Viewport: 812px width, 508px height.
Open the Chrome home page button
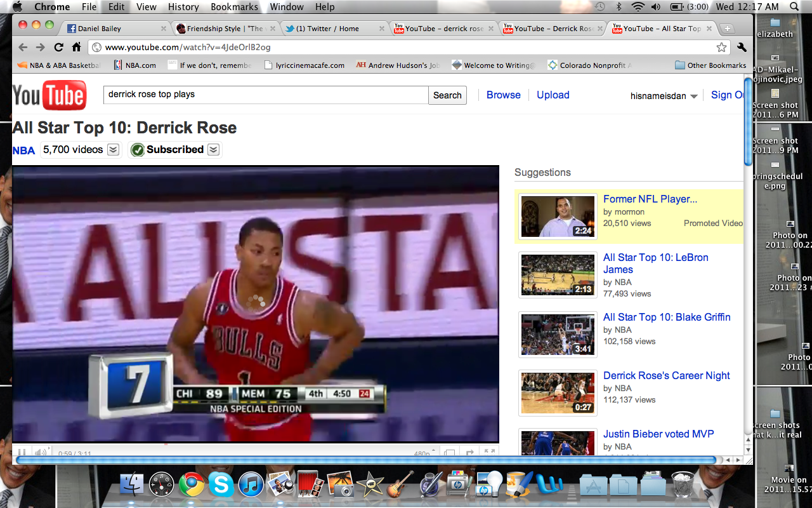76,47
